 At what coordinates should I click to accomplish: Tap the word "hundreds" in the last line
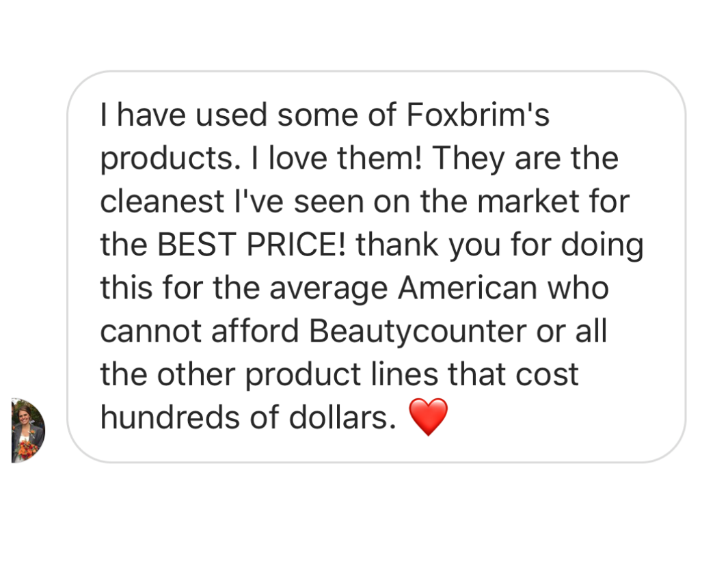170,417
